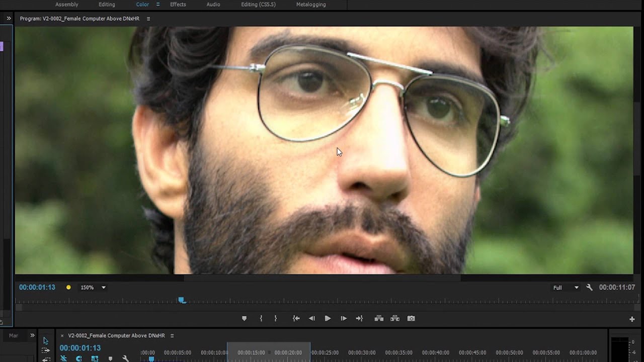This screenshot has height=362, width=644.
Task: Step back one frame
Action: coord(312,318)
